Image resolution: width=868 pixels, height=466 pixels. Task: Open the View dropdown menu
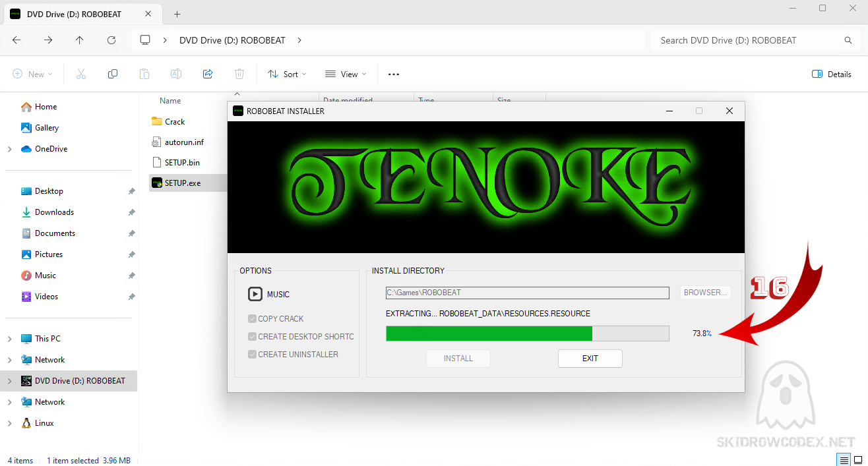pyautogui.click(x=346, y=74)
